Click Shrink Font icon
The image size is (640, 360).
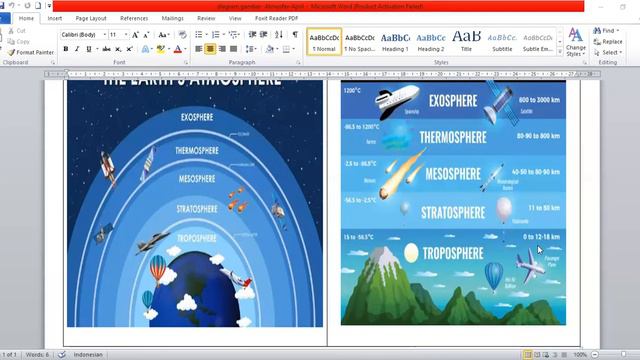pyautogui.click(x=146, y=35)
